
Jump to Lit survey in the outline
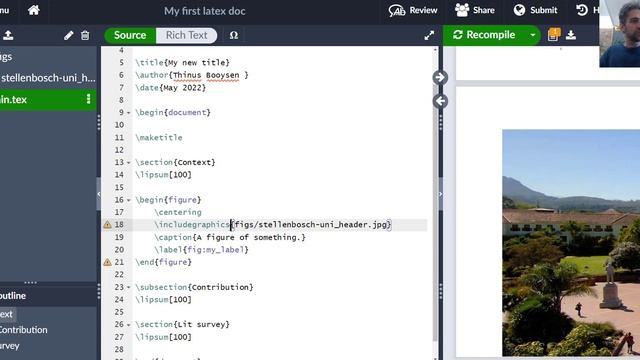(10, 346)
